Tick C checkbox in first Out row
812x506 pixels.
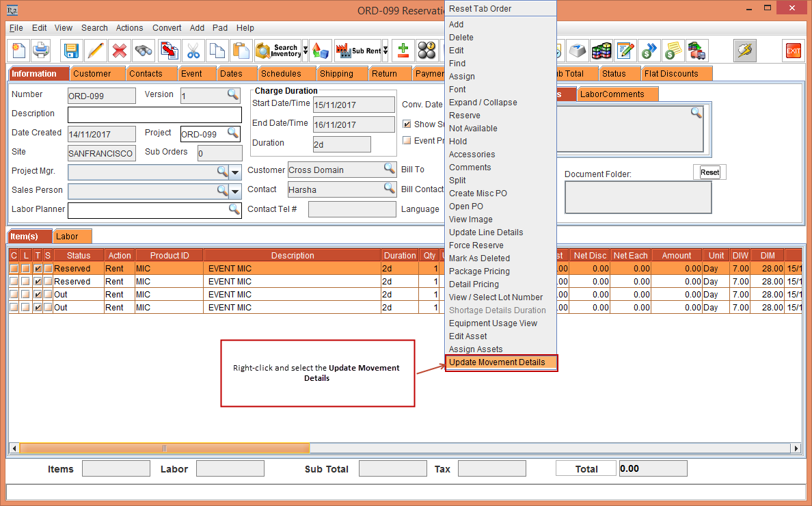pyautogui.click(x=14, y=295)
